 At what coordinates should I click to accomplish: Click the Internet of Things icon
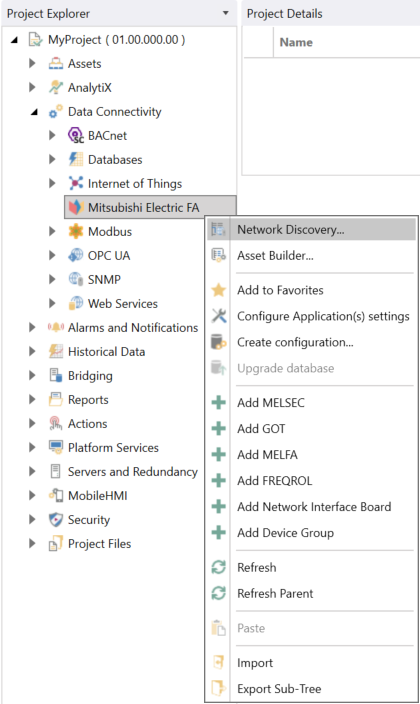(x=75, y=183)
